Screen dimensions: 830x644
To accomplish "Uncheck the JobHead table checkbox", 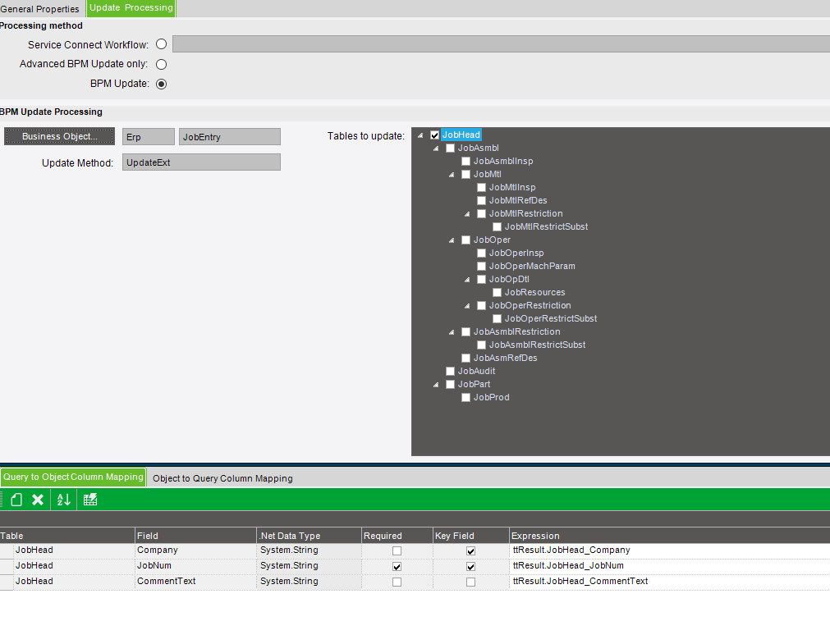I will pos(434,135).
